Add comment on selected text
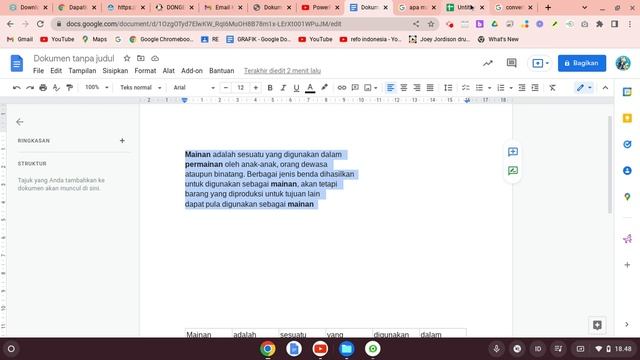640x360 pixels. [513, 152]
